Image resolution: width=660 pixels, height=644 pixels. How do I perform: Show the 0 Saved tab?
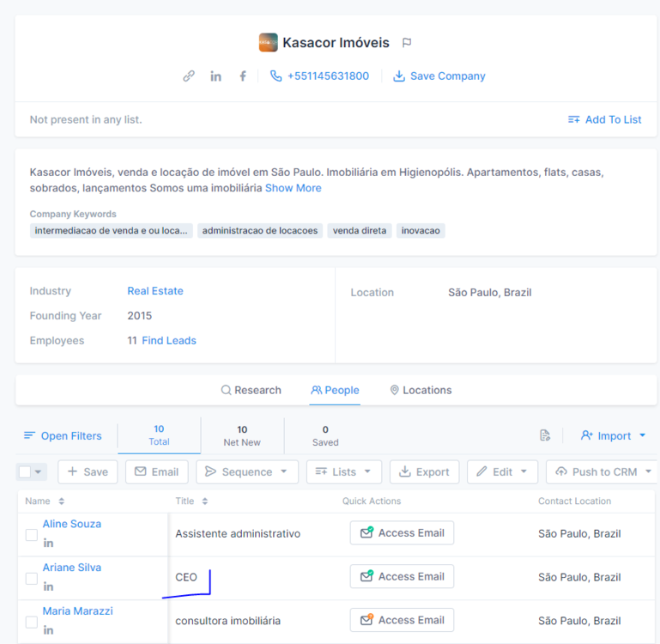[325, 435]
